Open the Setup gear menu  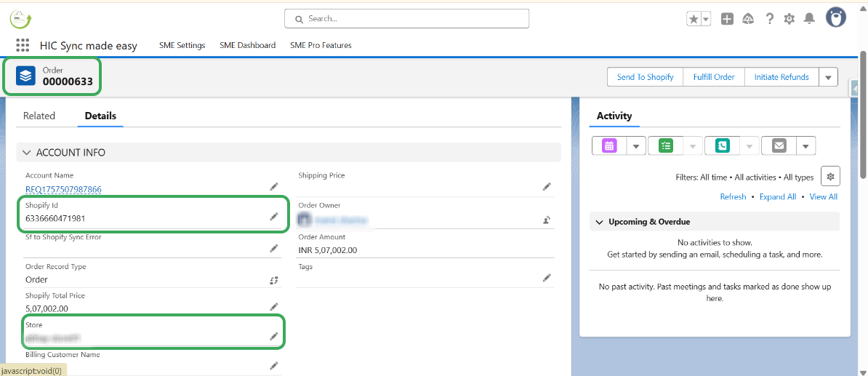(789, 19)
